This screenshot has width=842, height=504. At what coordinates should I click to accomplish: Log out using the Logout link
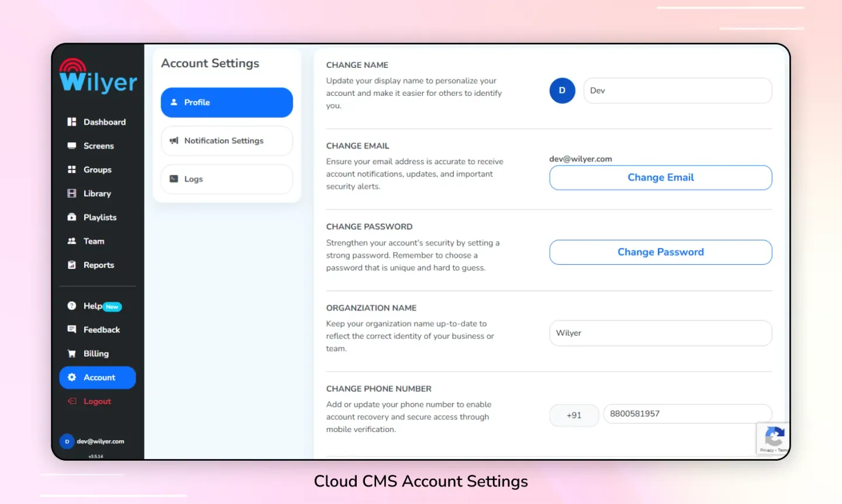(97, 401)
